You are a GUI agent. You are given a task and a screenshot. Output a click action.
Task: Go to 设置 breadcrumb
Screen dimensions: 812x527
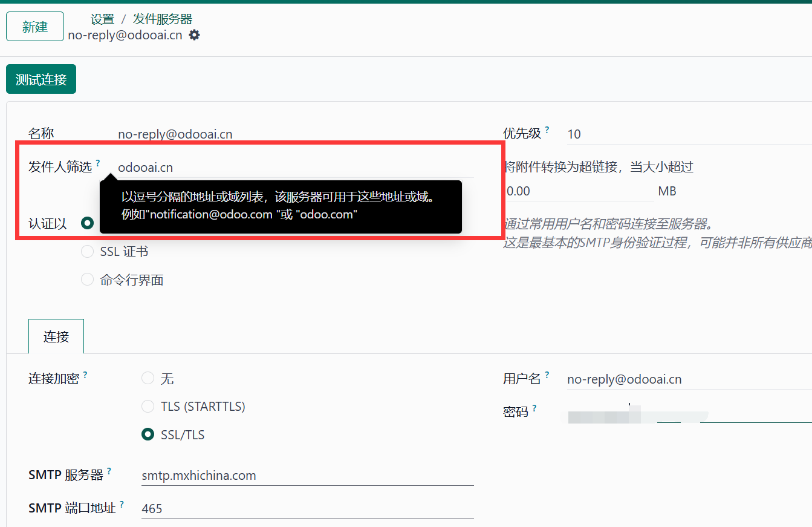tap(102, 19)
